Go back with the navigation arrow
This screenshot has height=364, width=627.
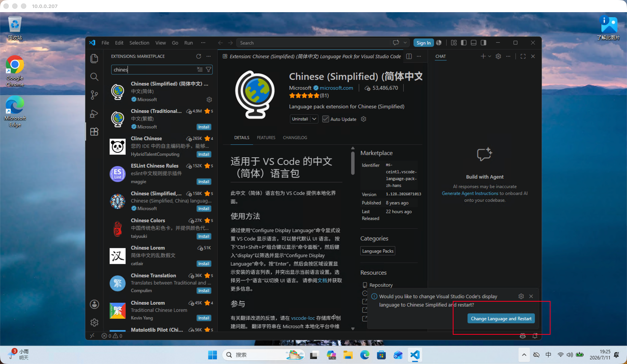coord(221,43)
